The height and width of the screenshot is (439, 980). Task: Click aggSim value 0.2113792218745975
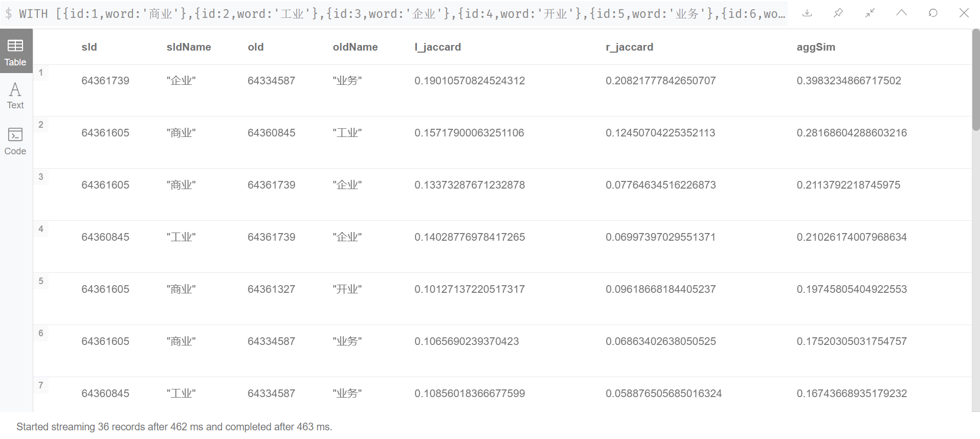849,185
